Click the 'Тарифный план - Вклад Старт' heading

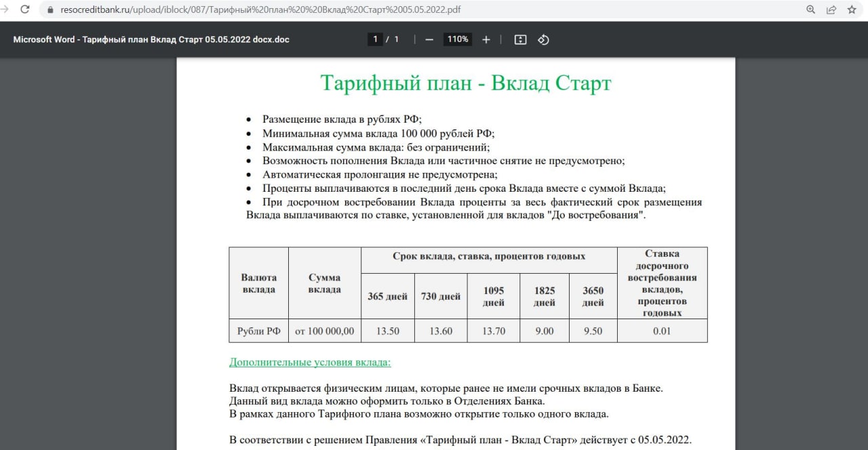point(466,83)
